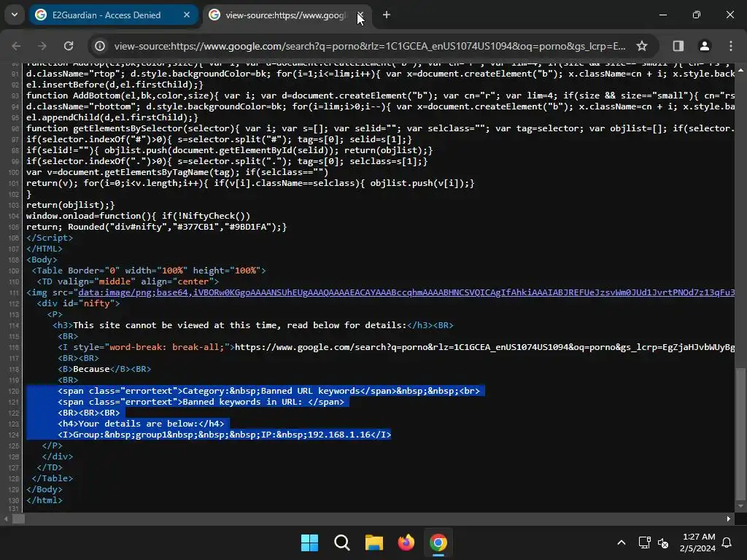
Task: Go forward using the forward arrow
Action: (42, 46)
